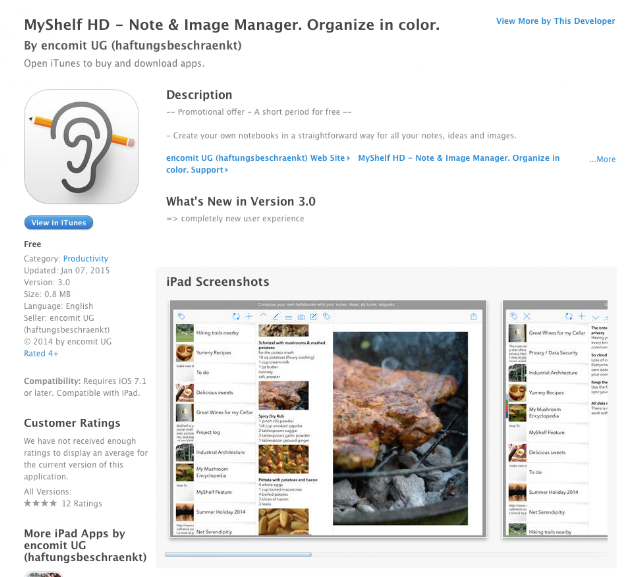The height and width of the screenshot is (577, 640).
Task: Click the 'Language: English' text
Action: 58,306
